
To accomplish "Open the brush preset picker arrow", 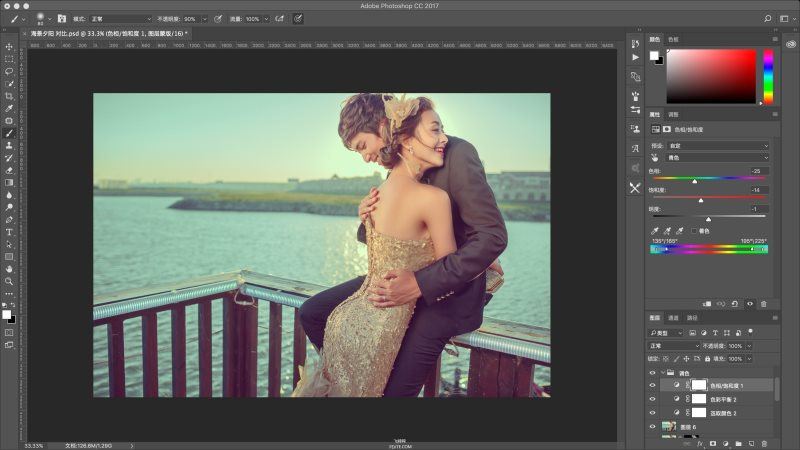I will [49, 19].
